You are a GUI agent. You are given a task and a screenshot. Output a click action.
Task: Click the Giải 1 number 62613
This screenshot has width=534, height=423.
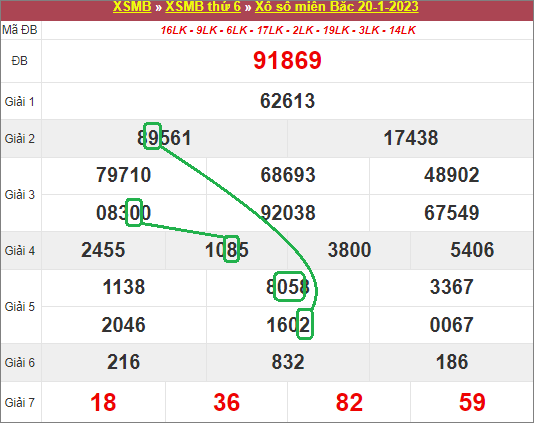287,101
